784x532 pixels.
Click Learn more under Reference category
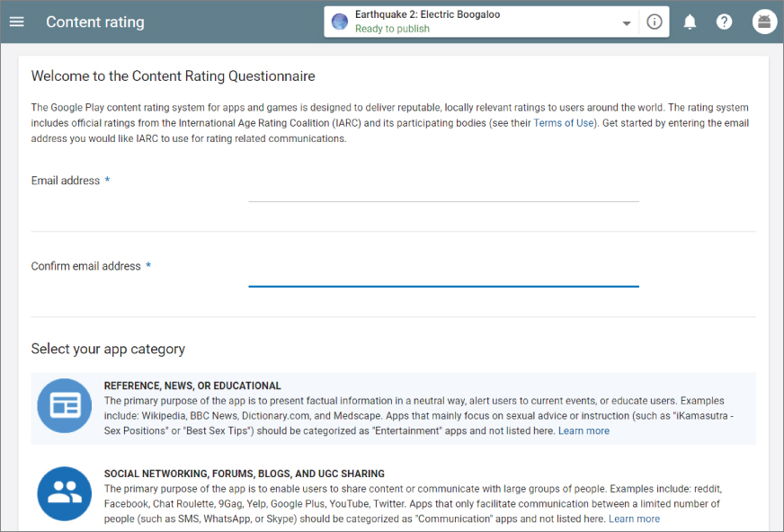click(x=584, y=431)
